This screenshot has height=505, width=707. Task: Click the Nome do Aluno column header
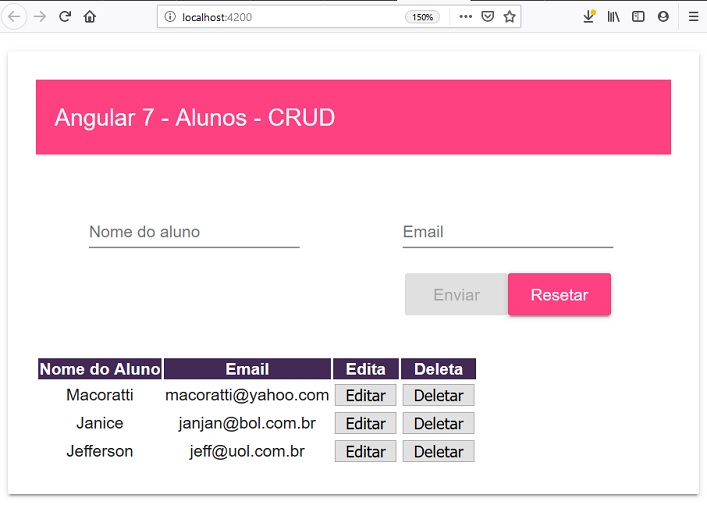100,369
